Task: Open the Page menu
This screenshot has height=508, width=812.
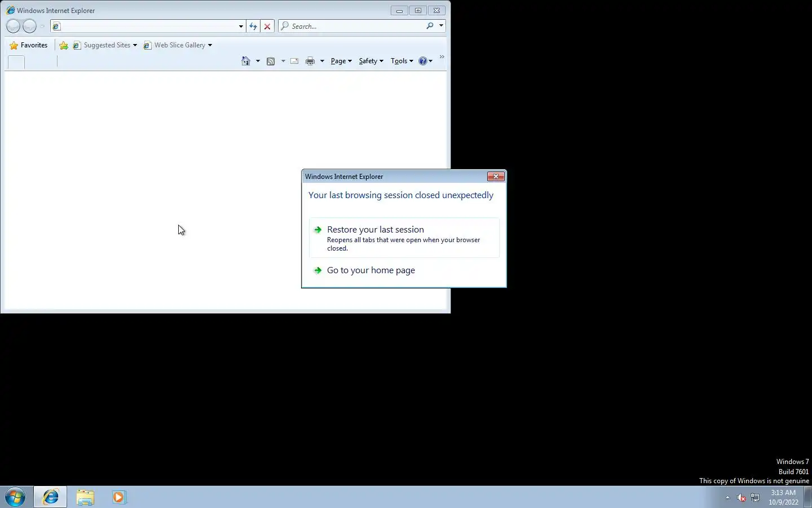Action: pos(341,61)
